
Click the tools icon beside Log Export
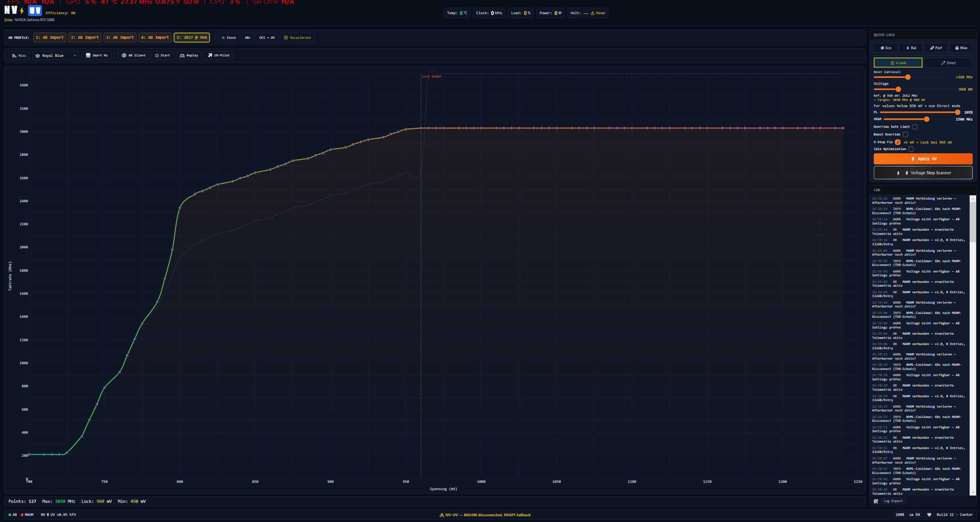pyautogui.click(x=876, y=501)
